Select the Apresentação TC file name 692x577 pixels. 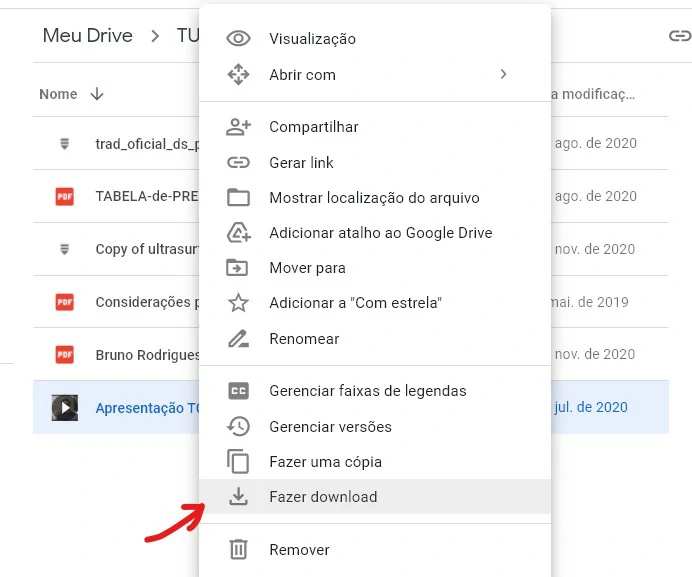tap(147, 408)
